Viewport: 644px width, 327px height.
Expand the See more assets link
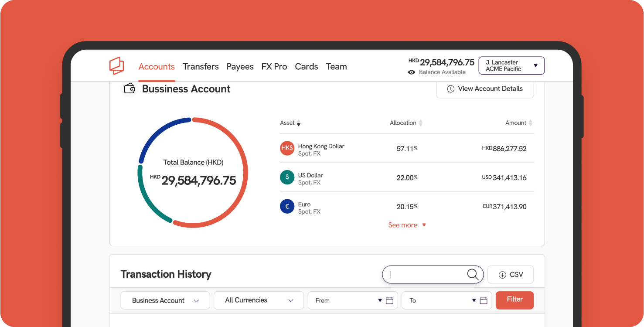pos(407,225)
